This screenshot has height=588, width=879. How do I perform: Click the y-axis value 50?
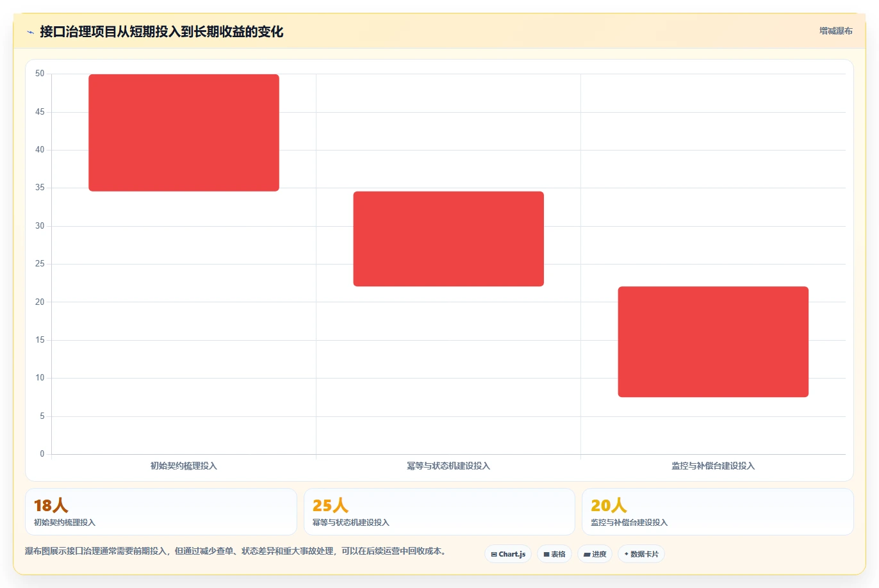(40, 74)
